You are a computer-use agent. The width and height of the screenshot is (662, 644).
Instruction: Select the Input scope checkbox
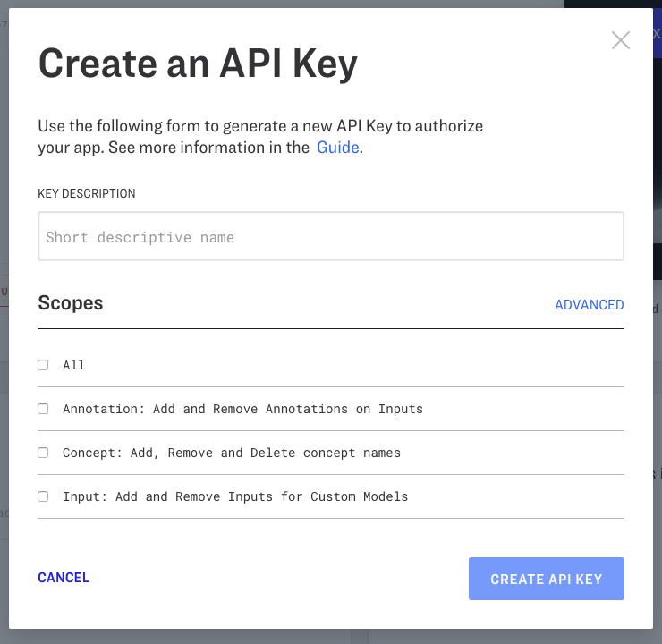pos(43,496)
